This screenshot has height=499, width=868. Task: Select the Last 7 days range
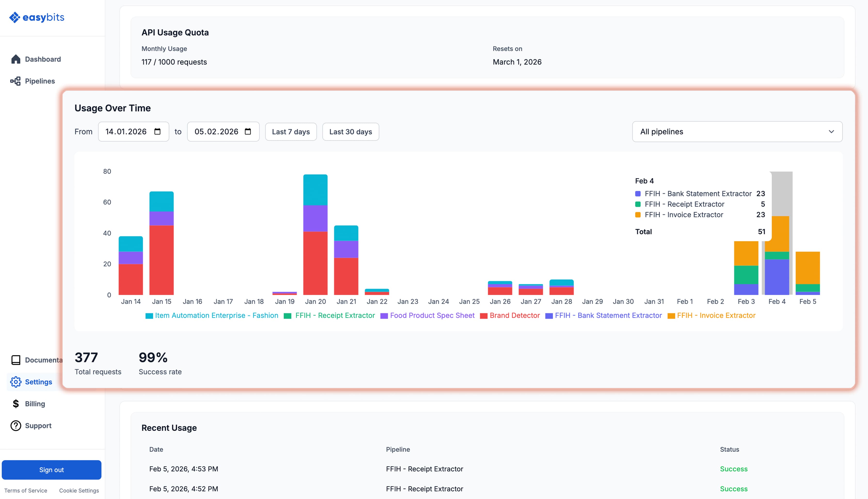[291, 132]
